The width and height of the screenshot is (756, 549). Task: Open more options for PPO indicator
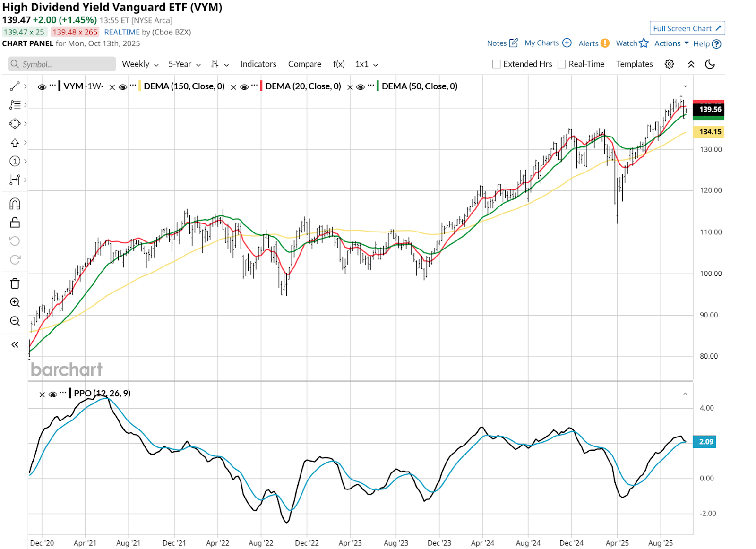[63, 393]
